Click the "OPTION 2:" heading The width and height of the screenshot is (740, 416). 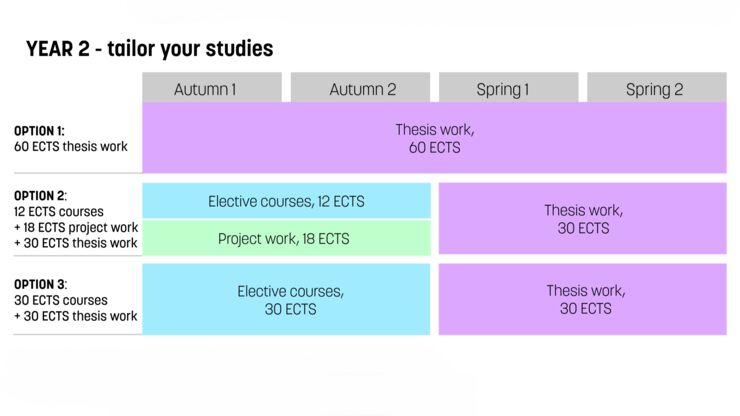click(40, 196)
